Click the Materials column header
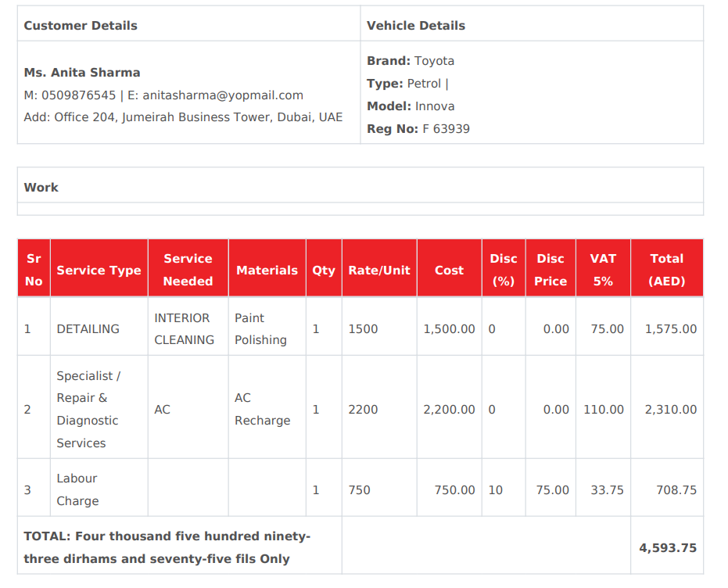728x588 pixels. click(267, 271)
